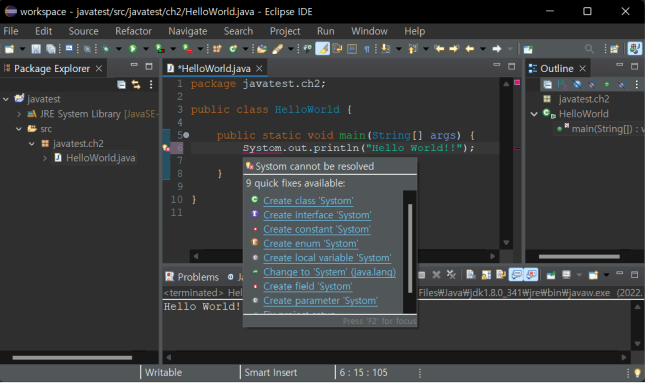The height and width of the screenshot is (383, 645).
Task: Click quick fix Create interface 'System'
Action: 317,215
